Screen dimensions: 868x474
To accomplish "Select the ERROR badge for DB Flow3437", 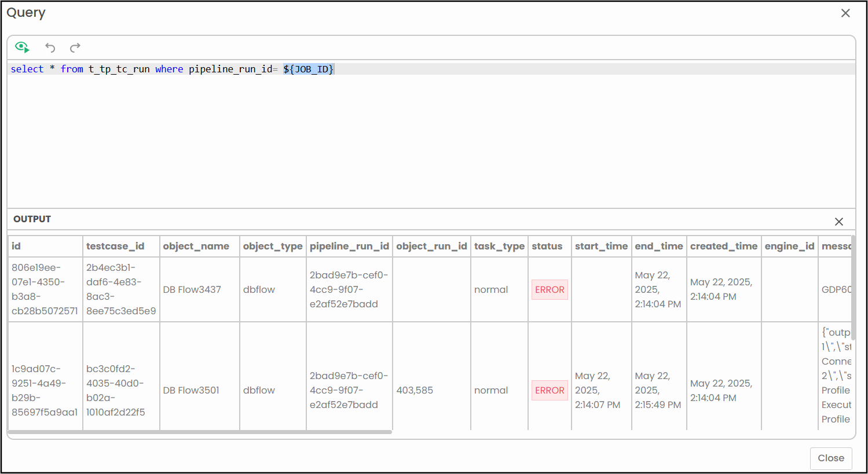I will (550, 290).
